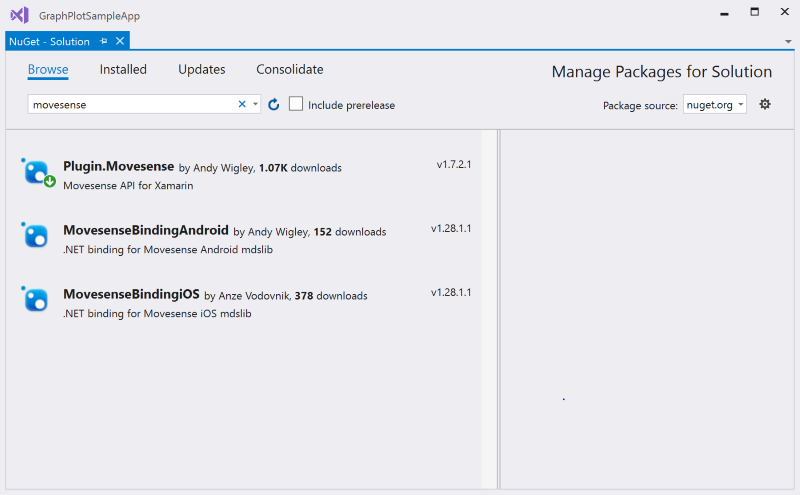The width and height of the screenshot is (800, 495).
Task: Clear the movesense search text
Action: pyautogui.click(x=242, y=104)
